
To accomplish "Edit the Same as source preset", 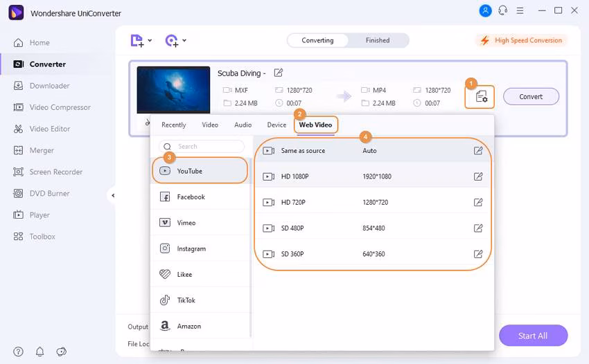I will tap(478, 151).
